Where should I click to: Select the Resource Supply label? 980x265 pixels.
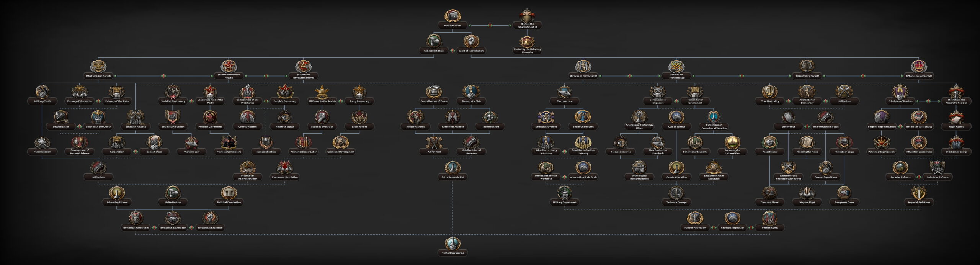click(285, 126)
